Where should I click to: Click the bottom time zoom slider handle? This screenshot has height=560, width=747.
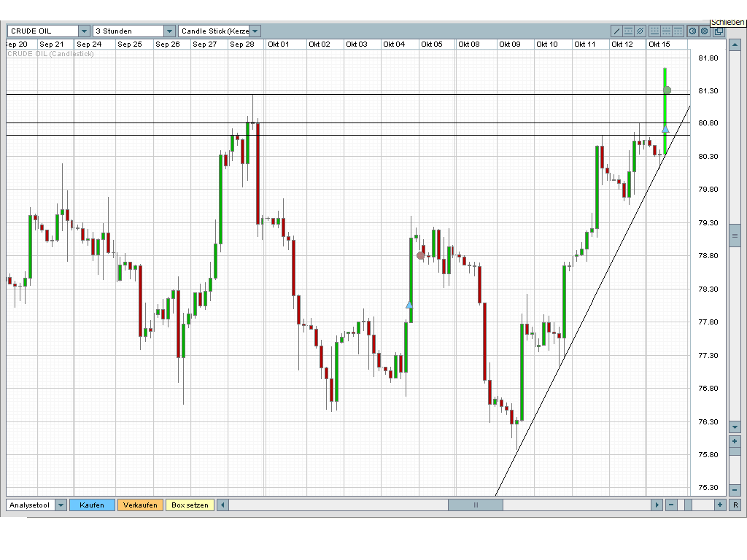pyautogui.click(x=689, y=505)
